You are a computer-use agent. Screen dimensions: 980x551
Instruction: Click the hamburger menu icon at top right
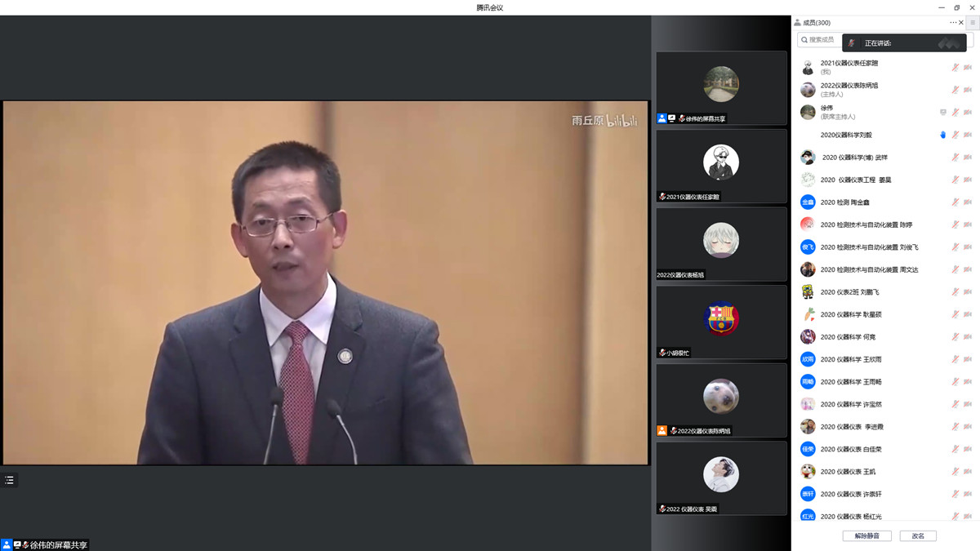point(973,23)
